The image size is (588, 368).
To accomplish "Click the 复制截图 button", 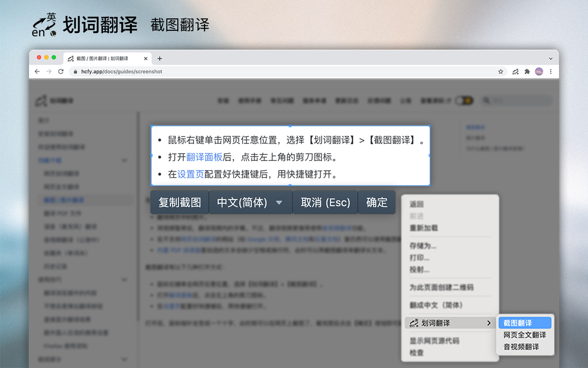I will [179, 202].
